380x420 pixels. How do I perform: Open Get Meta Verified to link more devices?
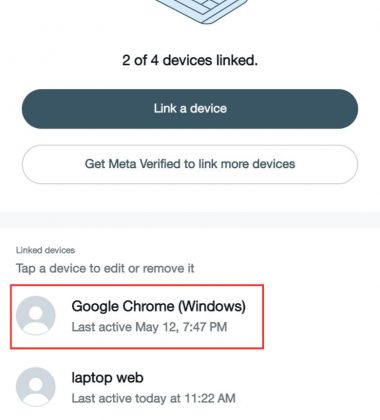[190, 164]
